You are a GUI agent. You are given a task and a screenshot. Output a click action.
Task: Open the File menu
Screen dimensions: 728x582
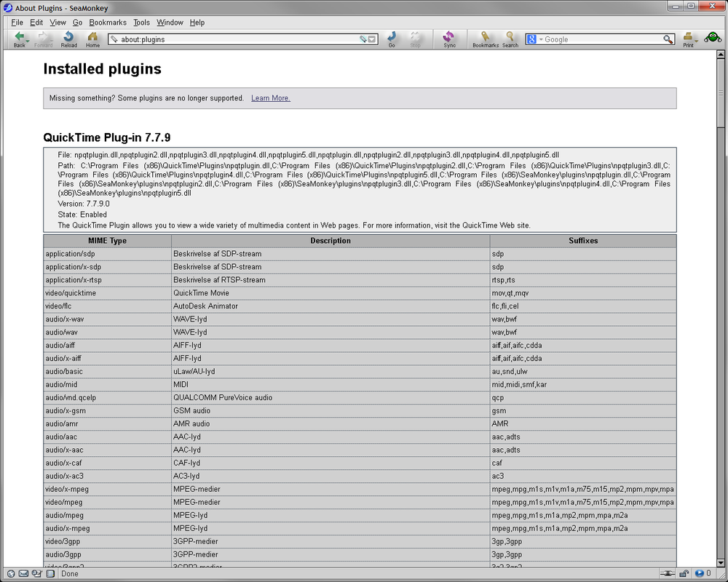click(17, 23)
